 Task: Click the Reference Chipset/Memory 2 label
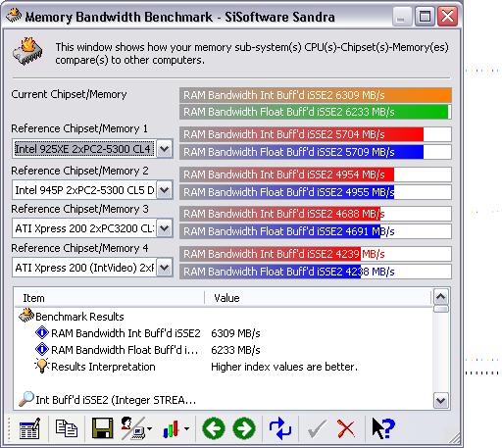(x=79, y=171)
